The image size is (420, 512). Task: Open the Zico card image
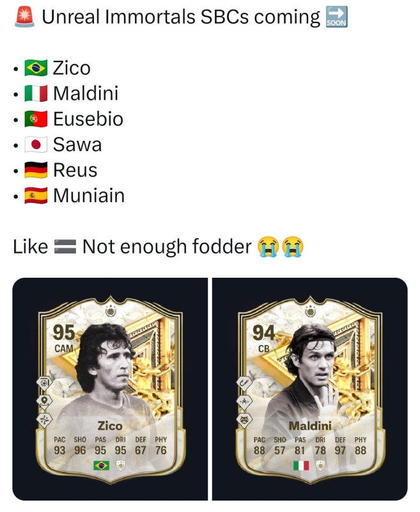110,389
